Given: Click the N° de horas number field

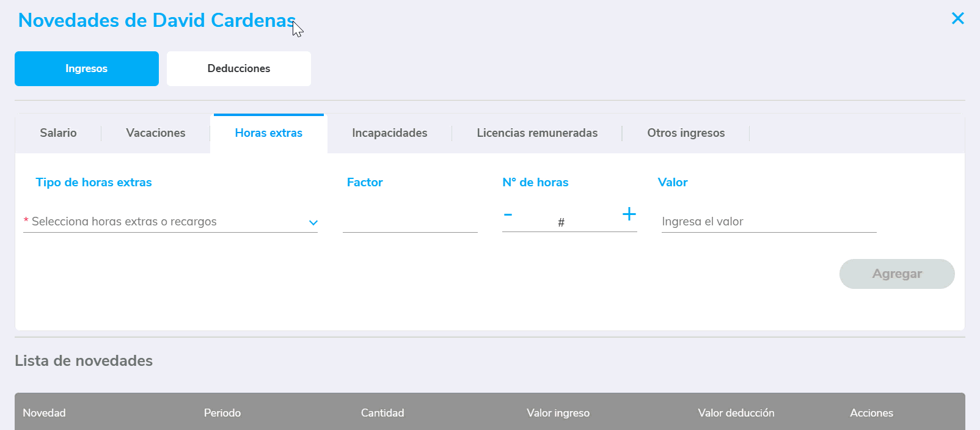Looking at the screenshot, I should click(x=562, y=222).
